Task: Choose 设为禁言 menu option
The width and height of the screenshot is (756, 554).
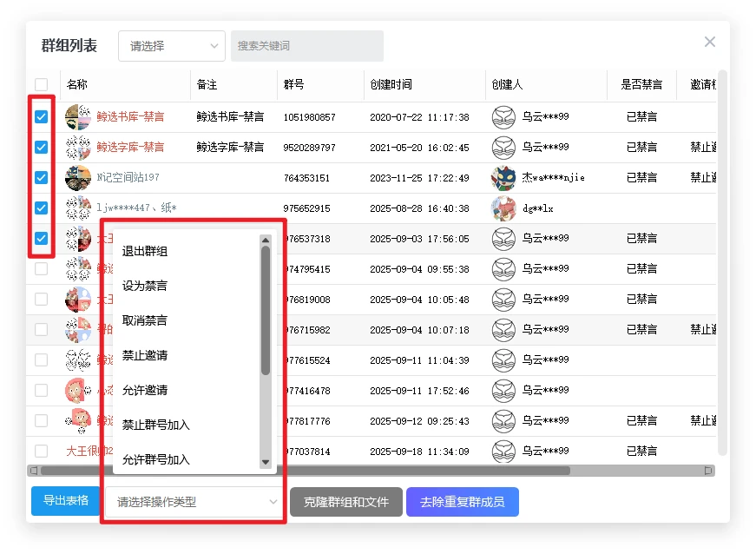Action: pyautogui.click(x=145, y=286)
